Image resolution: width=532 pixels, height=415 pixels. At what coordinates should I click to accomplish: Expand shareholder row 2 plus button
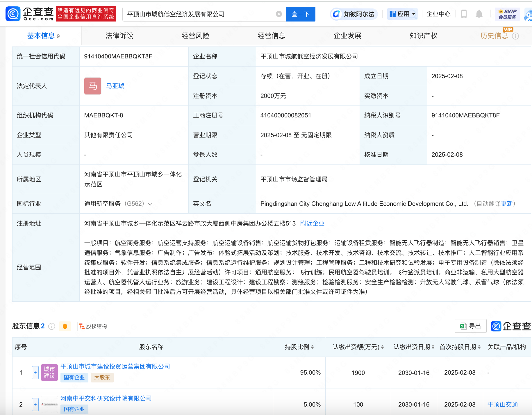(x=35, y=405)
